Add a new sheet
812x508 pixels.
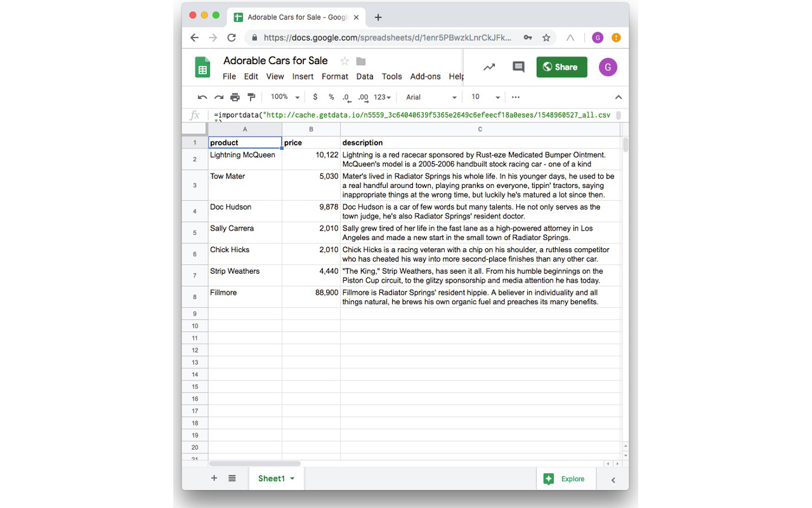tap(214, 478)
